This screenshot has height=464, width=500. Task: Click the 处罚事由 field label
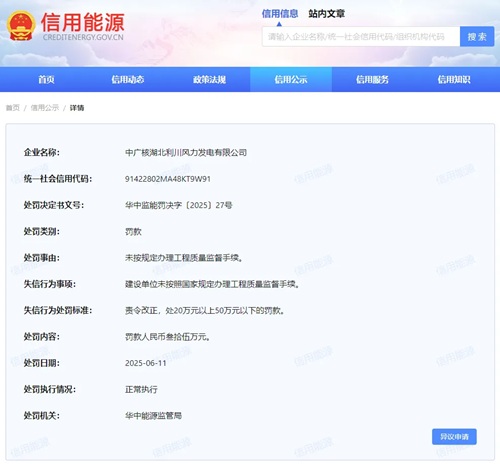[x=42, y=258]
